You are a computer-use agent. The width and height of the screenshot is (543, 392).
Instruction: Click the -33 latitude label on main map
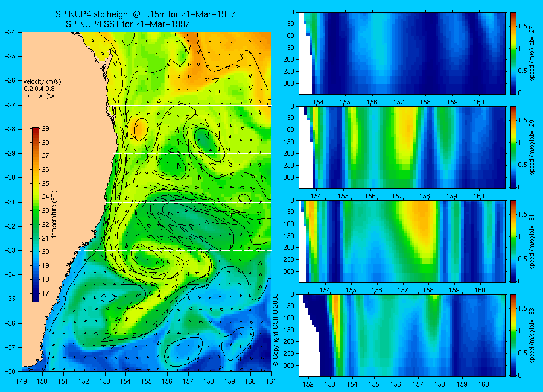point(10,250)
